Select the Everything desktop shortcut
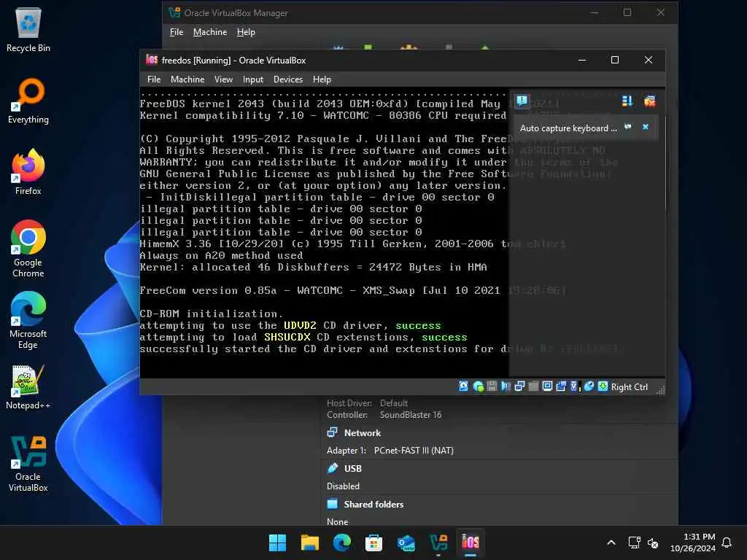 [28, 101]
